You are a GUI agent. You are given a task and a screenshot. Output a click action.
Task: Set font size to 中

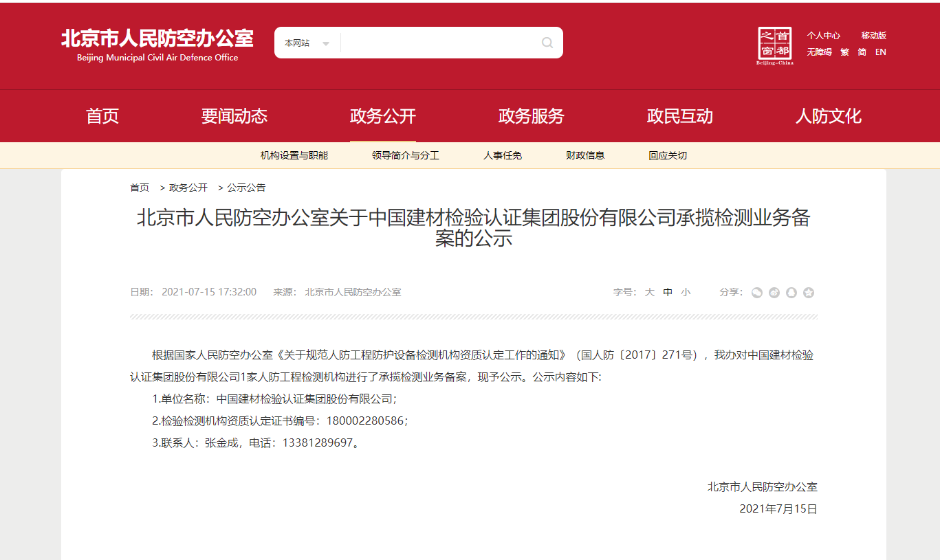pyautogui.click(x=668, y=292)
